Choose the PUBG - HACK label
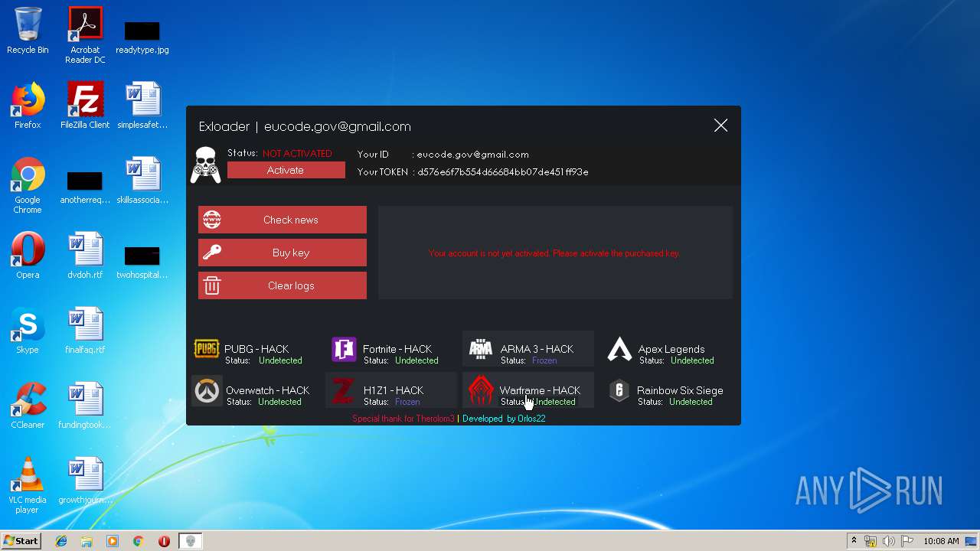This screenshot has width=980, height=551. point(256,349)
